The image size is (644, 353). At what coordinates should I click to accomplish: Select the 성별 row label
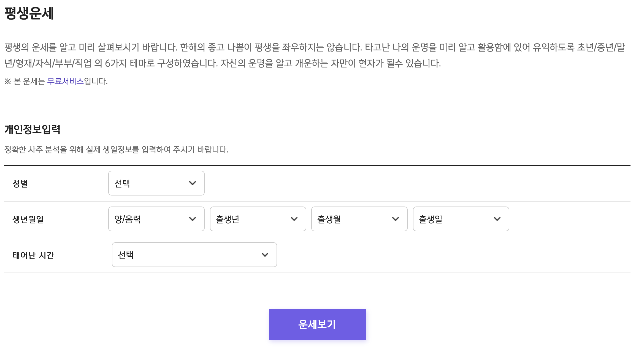tap(20, 183)
